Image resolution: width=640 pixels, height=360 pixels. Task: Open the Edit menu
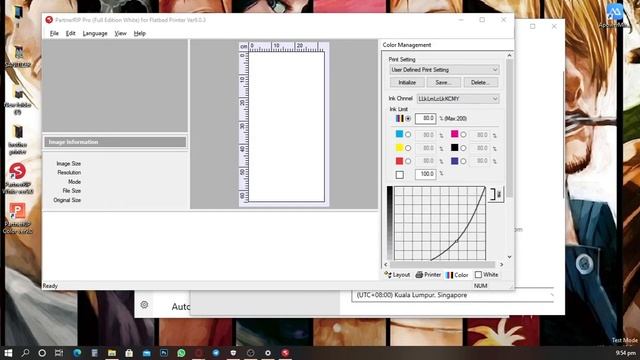tap(71, 33)
